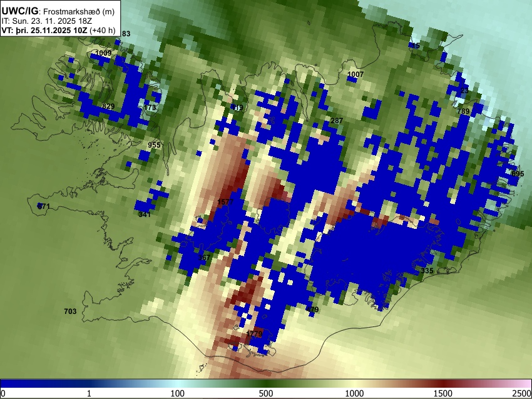Image resolution: width=532 pixels, height=399 pixels.
Task: Click the map value 335
Action: click(427, 271)
